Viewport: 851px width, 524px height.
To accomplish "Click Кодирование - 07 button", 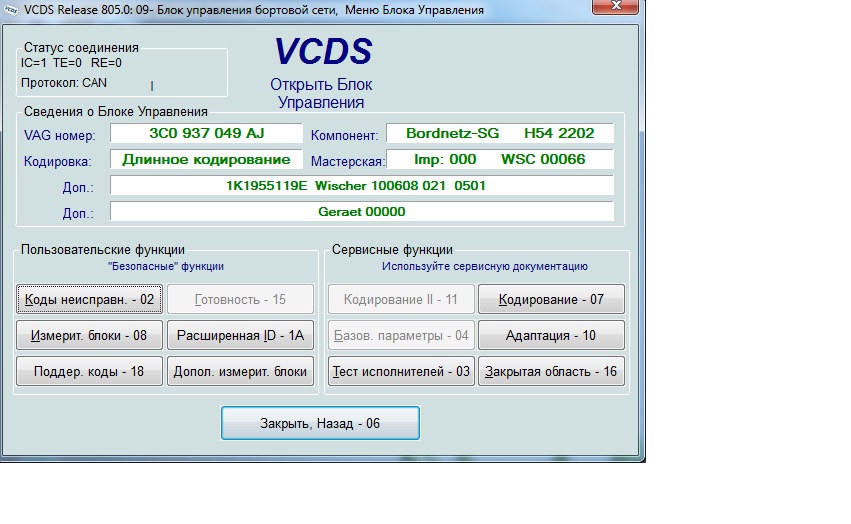I will point(551,299).
